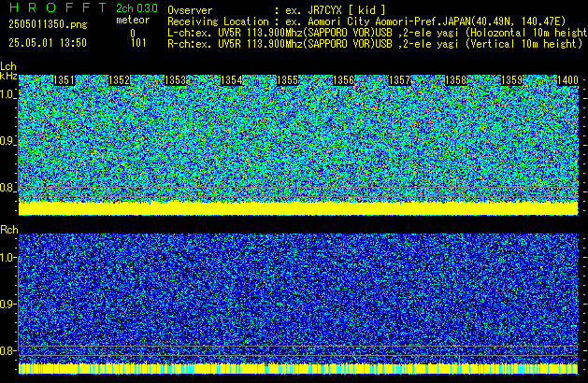Viewport: 588px width, 383px height.
Task: Click the Rch yellow and cyan level strip
Action: pyautogui.click(x=298, y=368)
